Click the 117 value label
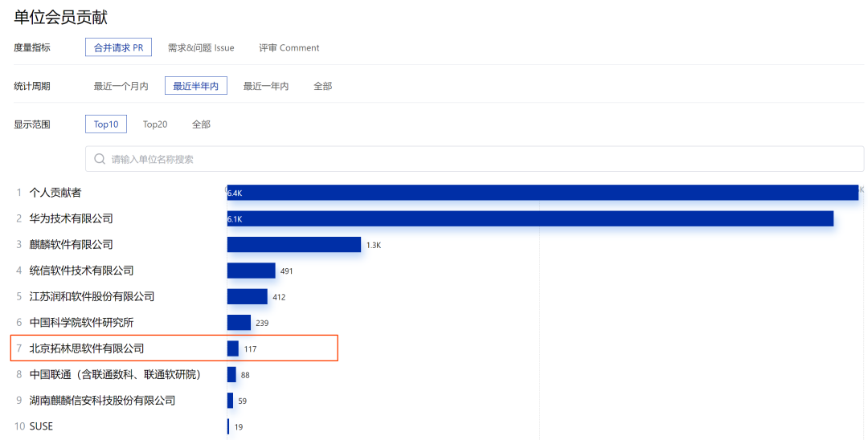Image resolution: width=868 pixels, height=440 pixels. click(250, 348)
